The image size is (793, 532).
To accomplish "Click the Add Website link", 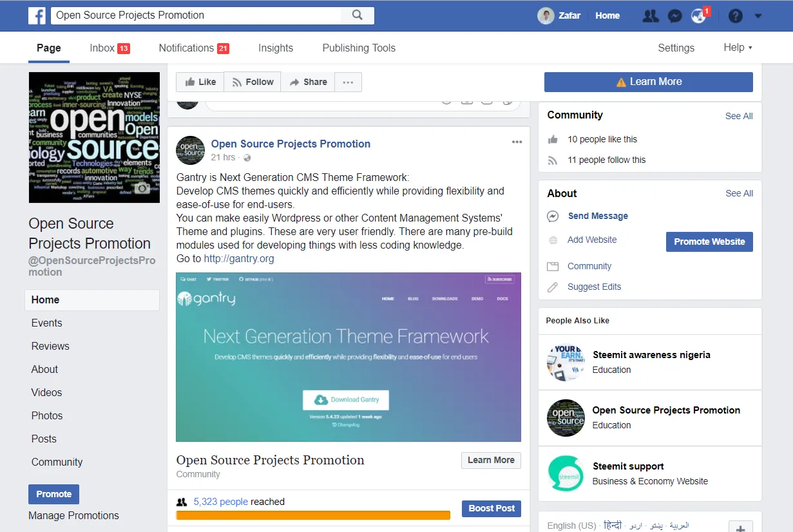I will click(x=592, y=240).
